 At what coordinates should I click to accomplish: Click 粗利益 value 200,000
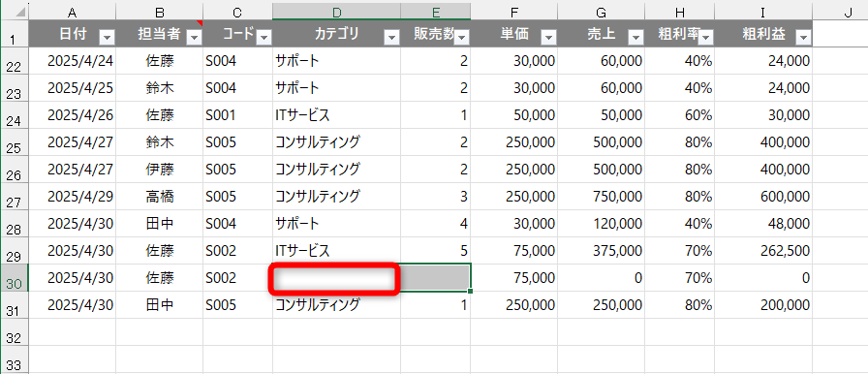785,305
